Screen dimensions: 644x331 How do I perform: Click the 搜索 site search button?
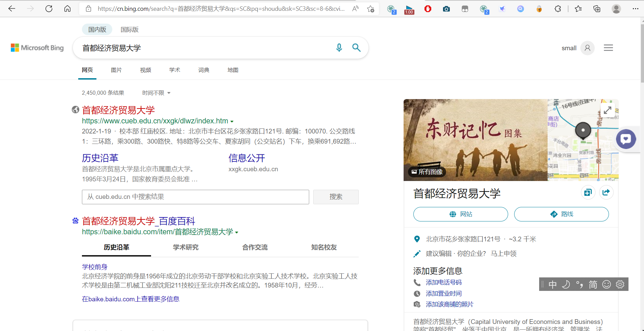(x=336, y=197)
